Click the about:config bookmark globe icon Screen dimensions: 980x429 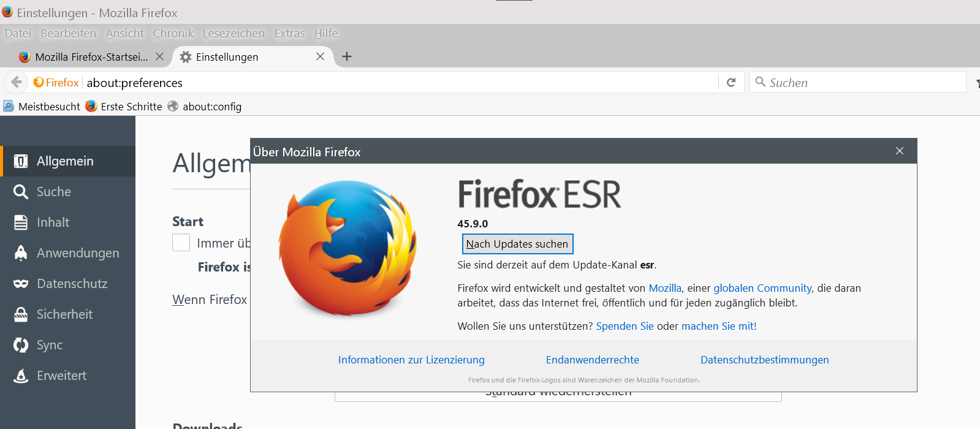click(173, 106)
